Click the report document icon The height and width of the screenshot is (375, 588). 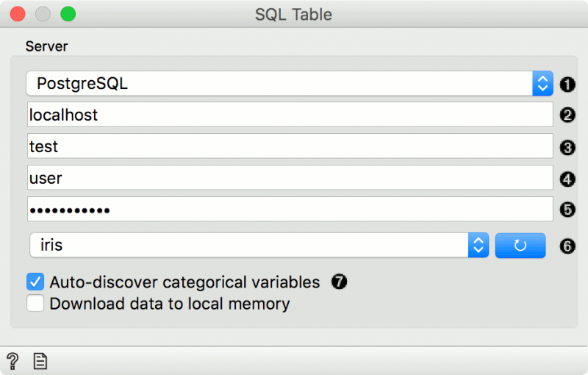click(x=40, y=360)
